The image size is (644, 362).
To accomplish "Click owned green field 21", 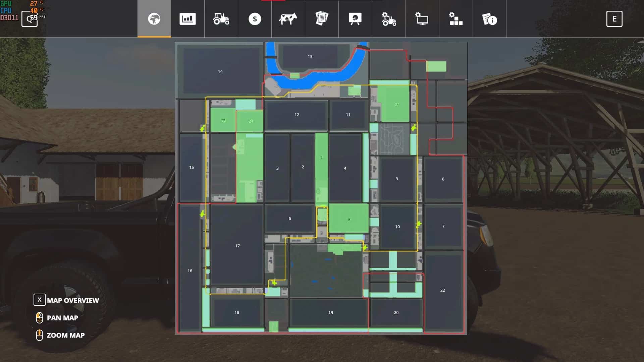I will pyautogui.click(x=395, y=105).
